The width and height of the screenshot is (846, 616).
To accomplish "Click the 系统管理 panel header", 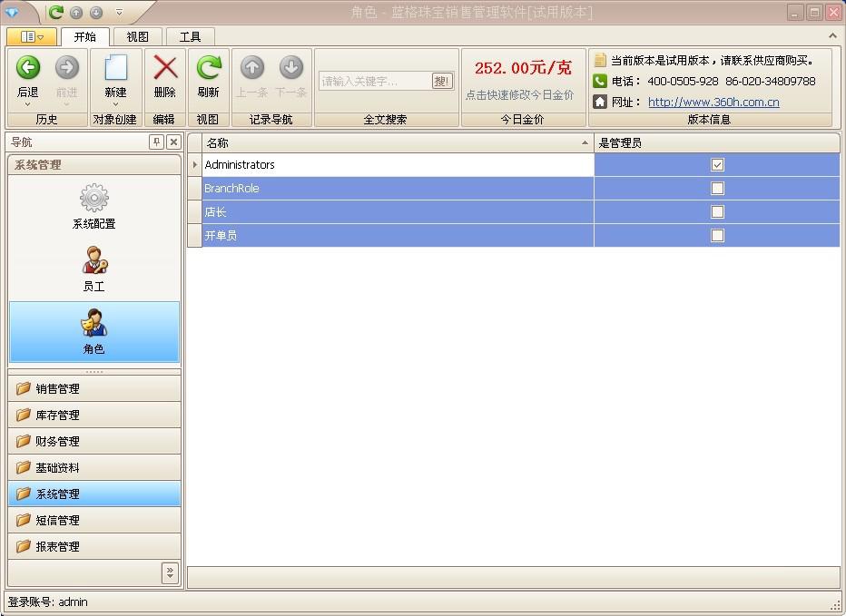I will tap(94, 165).
